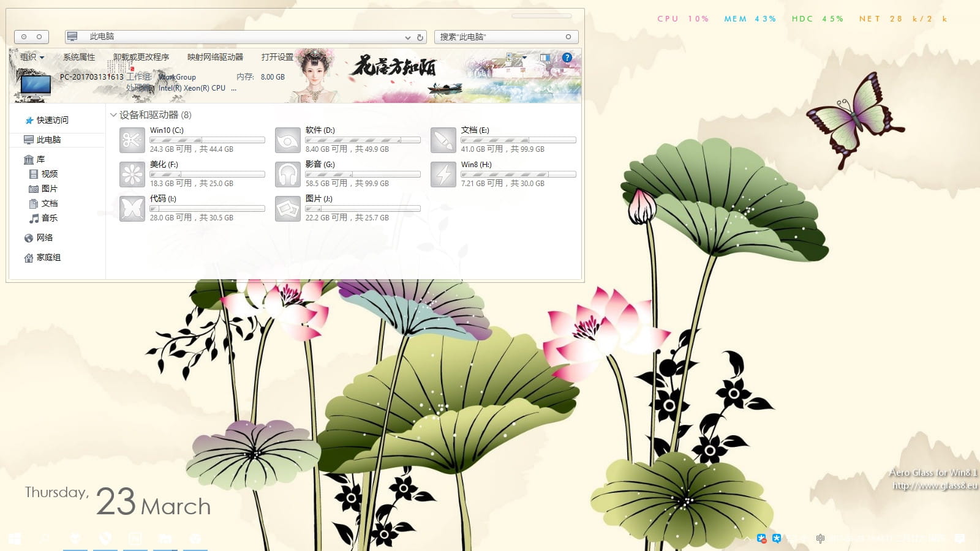Click 卸载或更改程序 in the command bar
Image resolution: width=980 pixels, height=551 pixels.
(141, 57)
